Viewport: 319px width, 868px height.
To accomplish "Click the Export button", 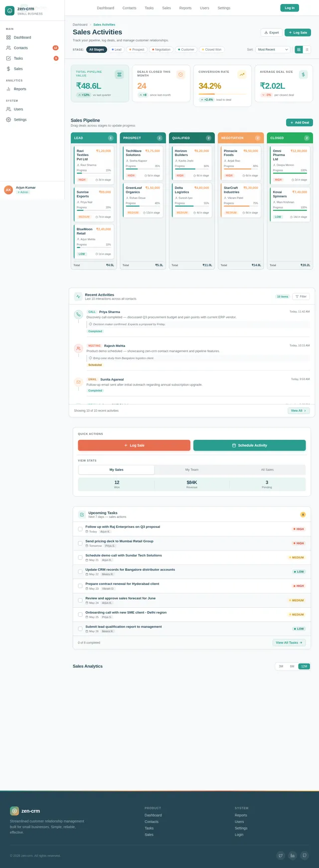I will (272, 32).
